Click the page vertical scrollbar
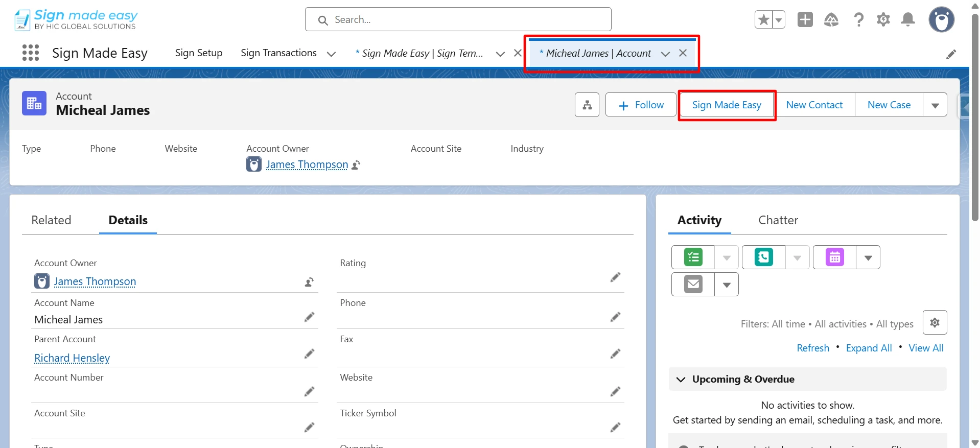The height and width of the screenshot is (448, 980). pos(975,117)
